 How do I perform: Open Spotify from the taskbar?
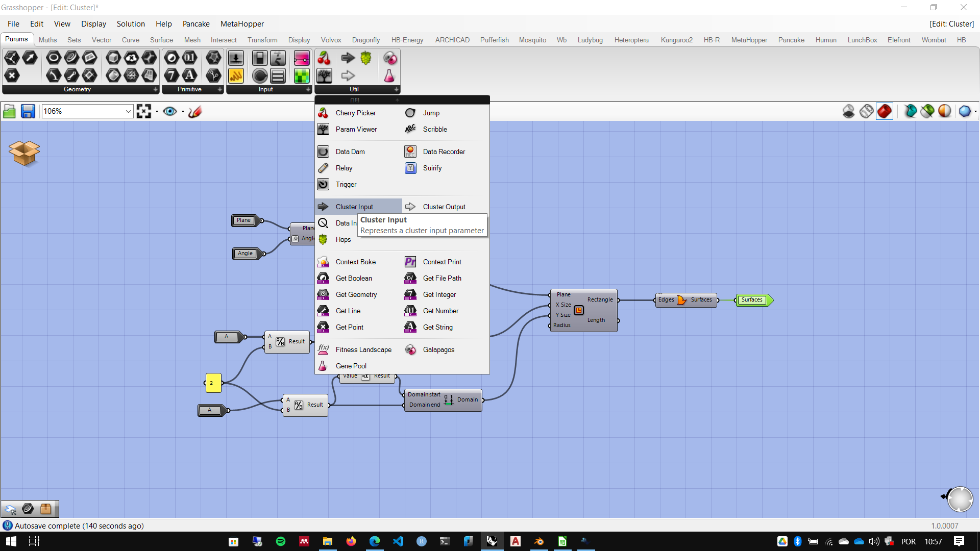point(281,541)
